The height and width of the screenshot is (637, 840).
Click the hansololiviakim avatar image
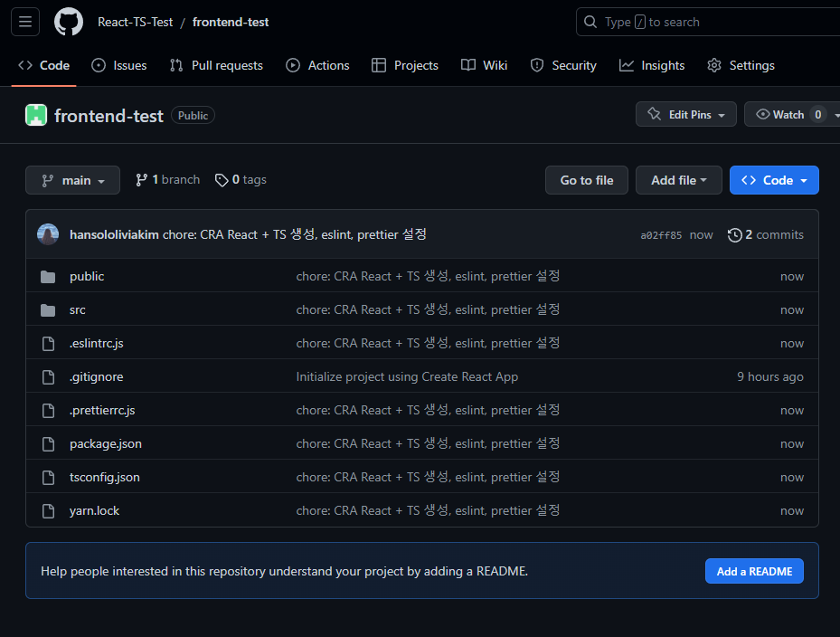pos(48,234)
